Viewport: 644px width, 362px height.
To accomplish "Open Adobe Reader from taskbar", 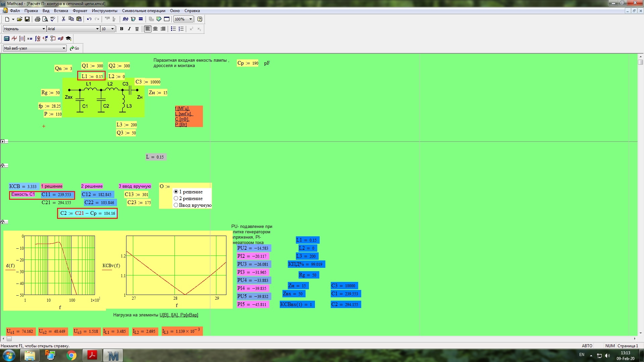I will (x=92, y=355).
